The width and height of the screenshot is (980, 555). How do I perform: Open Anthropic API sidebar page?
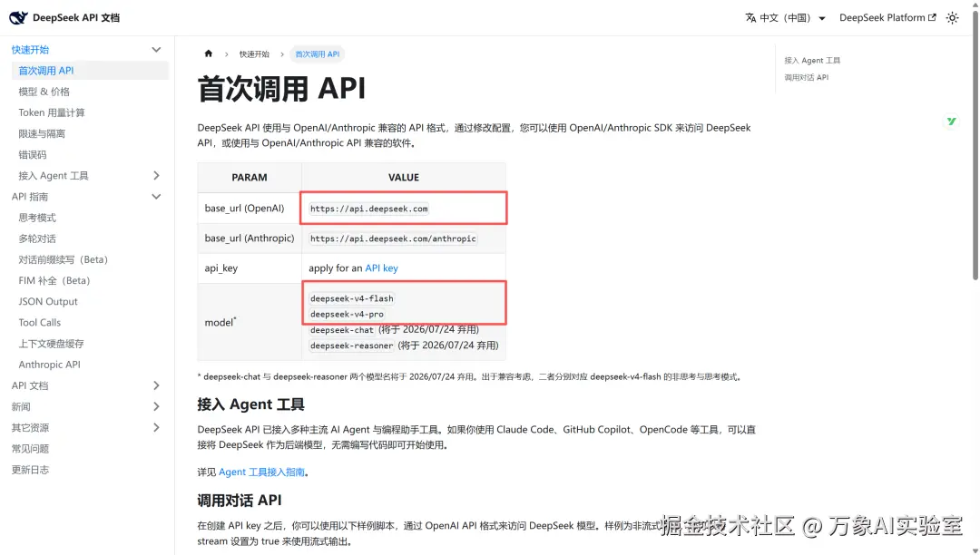click(49, 365)
